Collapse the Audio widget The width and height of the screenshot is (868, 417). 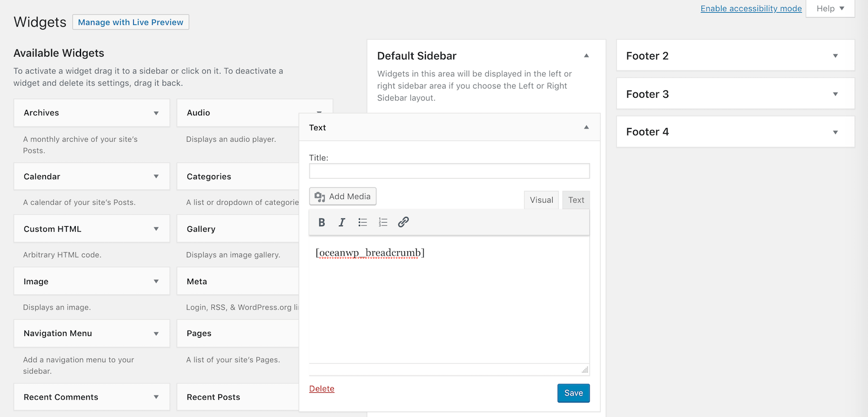point(319,113)
